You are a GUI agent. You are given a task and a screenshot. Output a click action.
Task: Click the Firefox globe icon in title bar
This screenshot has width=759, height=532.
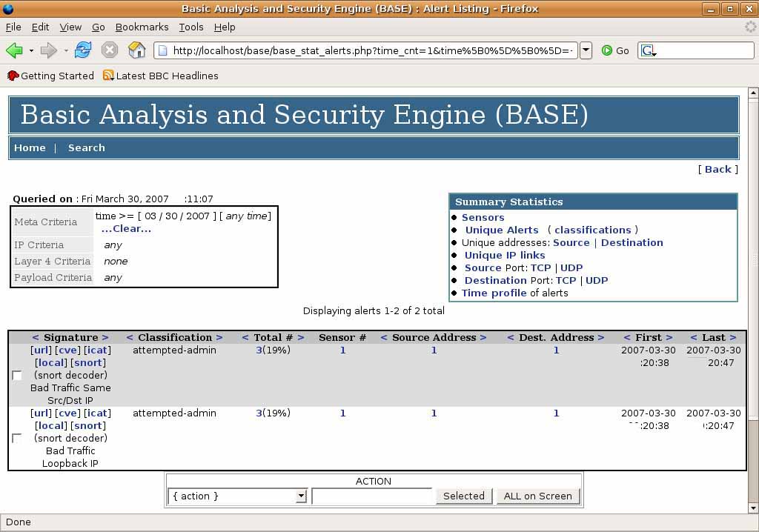pos(7,8)
